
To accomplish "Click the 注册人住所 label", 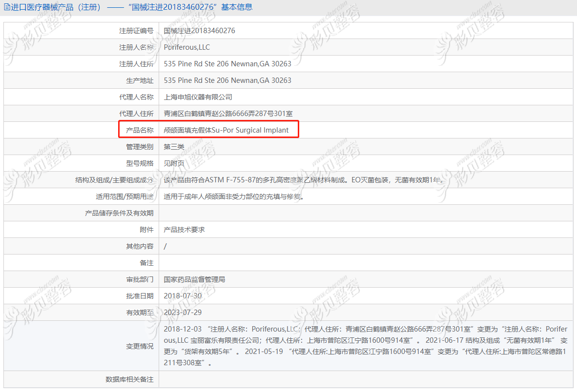I will click(136, 64).
